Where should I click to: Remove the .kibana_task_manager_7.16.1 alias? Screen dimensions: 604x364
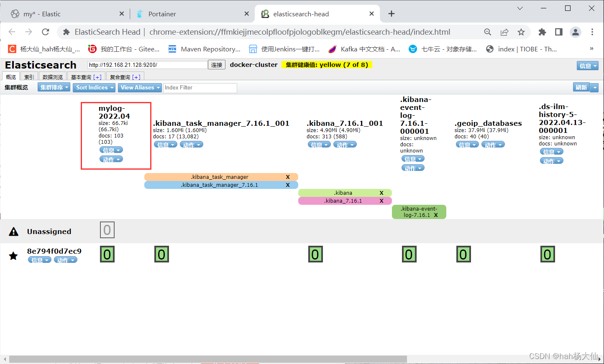click(288, 185)
